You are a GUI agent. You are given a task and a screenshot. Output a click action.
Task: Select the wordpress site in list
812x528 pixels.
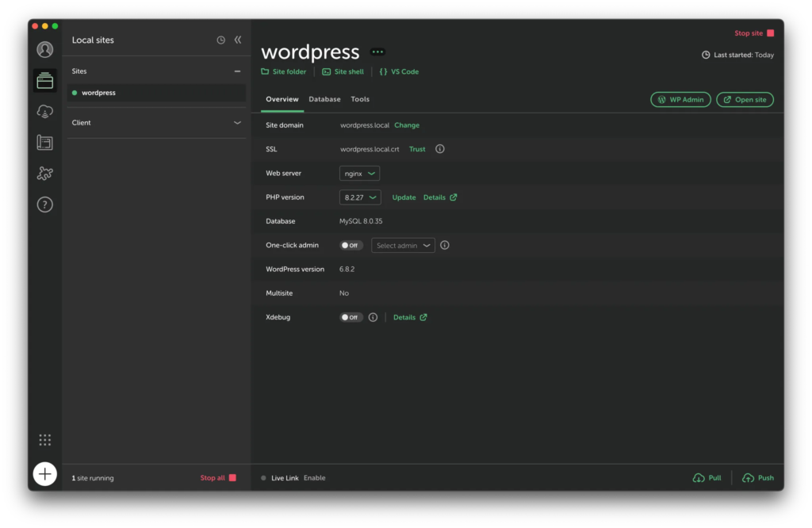point(156,93)
